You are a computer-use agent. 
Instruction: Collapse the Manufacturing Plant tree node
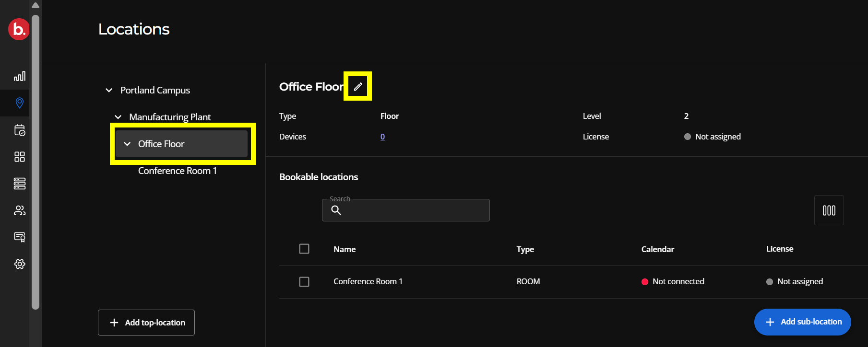pyautogui.click(x=118, y=117)
